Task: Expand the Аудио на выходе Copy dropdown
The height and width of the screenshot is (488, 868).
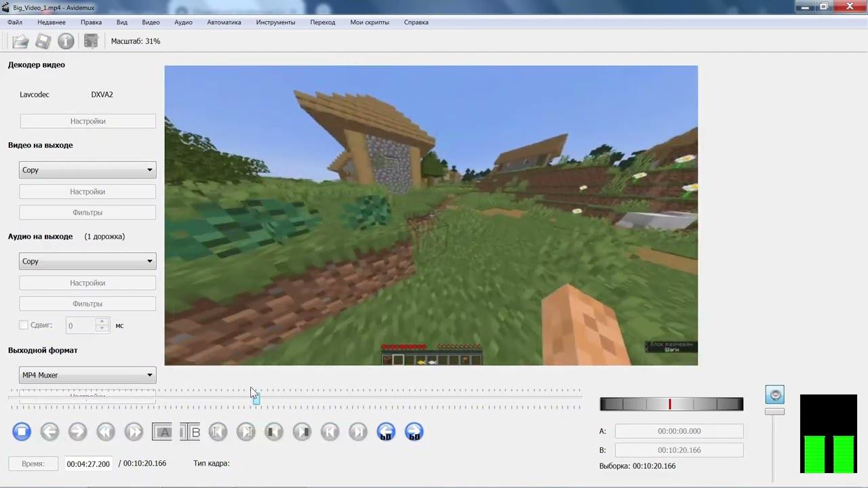Action: pyautogui.click(x=87, y=262)
